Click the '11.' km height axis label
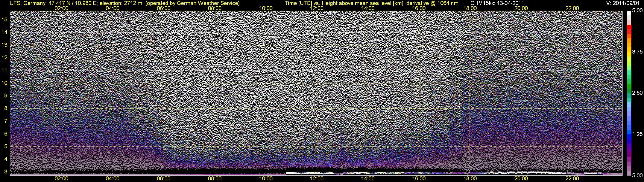The image size is (644, 182). click(5, 70)
